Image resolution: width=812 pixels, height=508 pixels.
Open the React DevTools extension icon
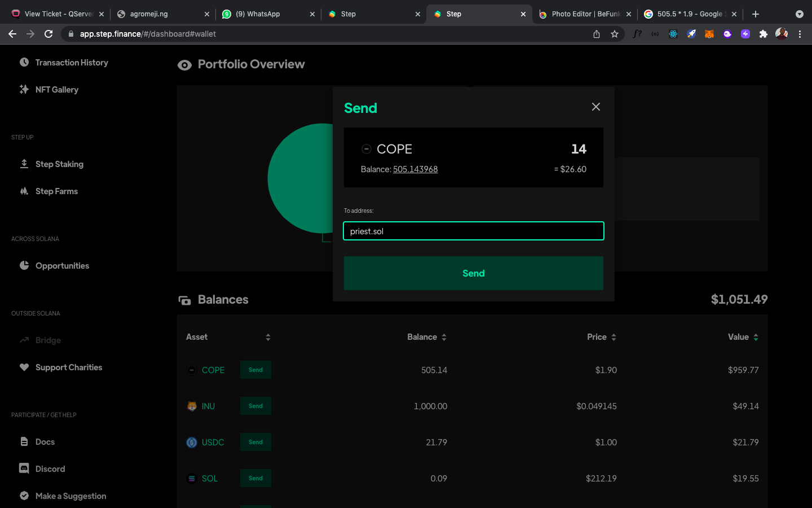673,34
